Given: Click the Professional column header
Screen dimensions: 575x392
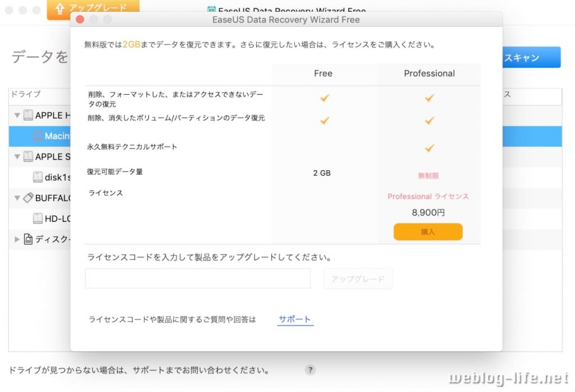Looking at the screenshot, I should point(430,74).
